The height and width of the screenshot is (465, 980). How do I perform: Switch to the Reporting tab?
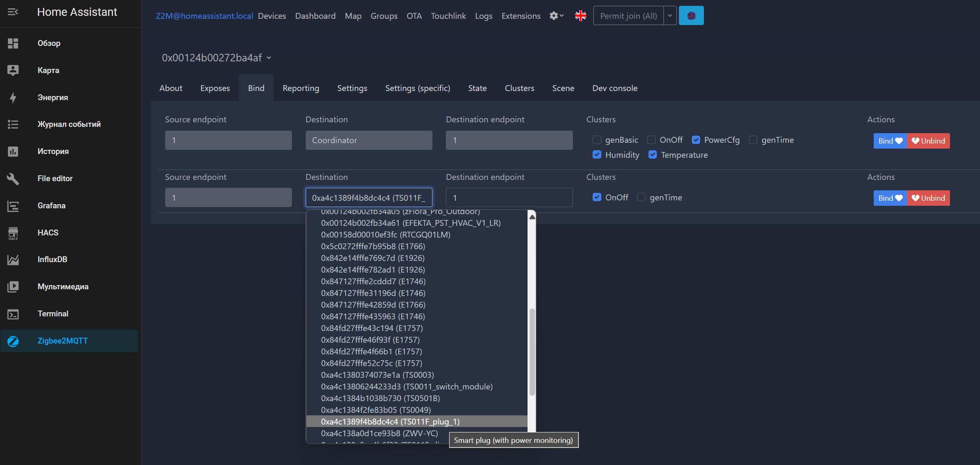pos(301,88)
